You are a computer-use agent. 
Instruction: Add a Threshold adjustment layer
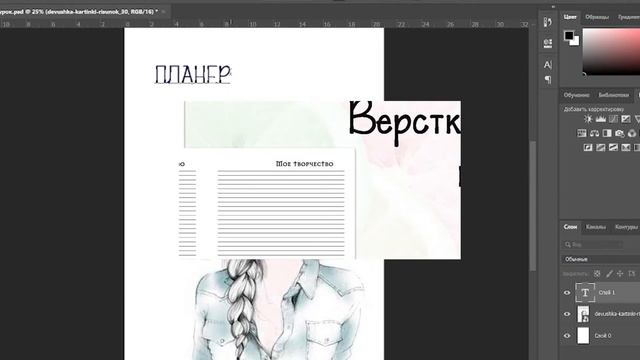click(613, 147)
